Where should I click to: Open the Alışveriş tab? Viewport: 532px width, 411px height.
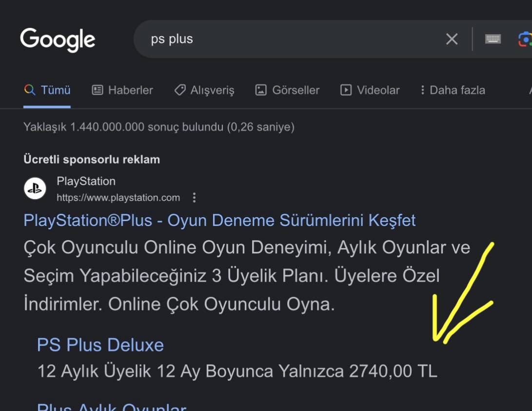coord(204,90)
